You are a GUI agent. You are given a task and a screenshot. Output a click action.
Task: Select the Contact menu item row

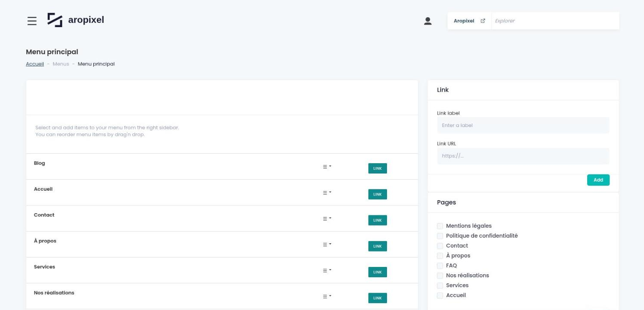222,218
